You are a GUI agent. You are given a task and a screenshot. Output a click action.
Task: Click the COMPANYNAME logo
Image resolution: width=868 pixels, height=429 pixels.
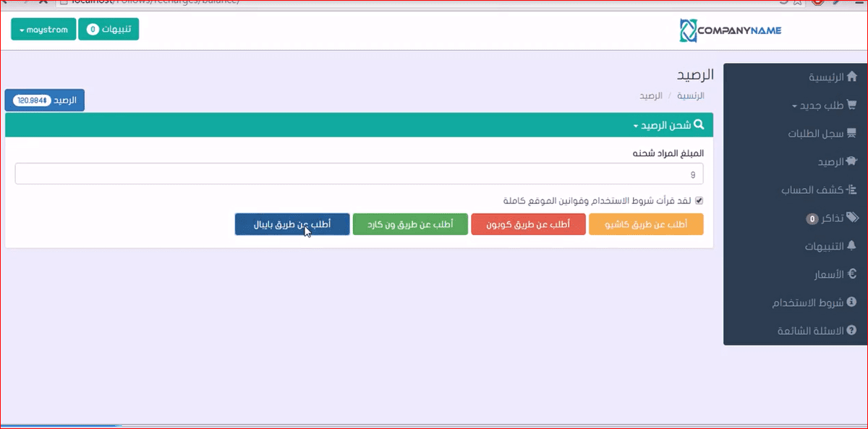(731, 30)
